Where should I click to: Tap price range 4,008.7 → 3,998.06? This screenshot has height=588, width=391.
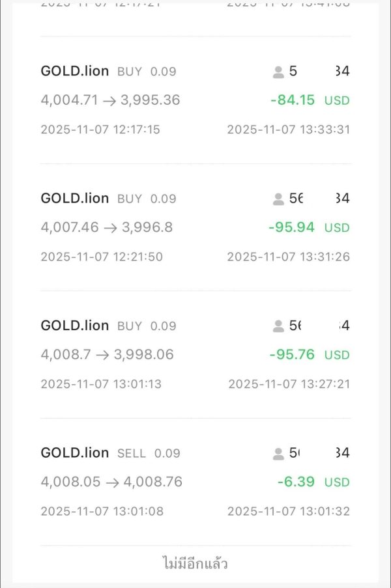107,355
